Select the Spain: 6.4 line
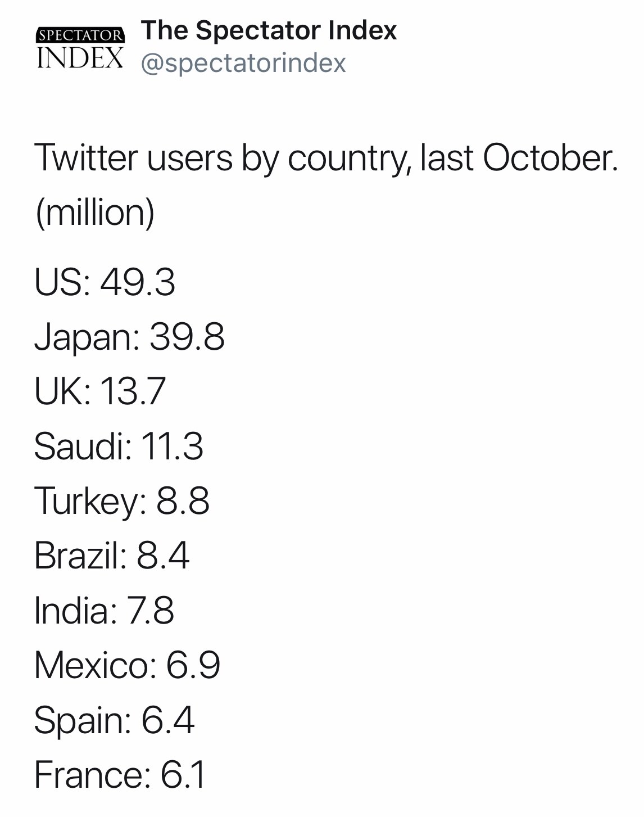The height and width of the screenshot is (817, 644). tap(114, 720)
